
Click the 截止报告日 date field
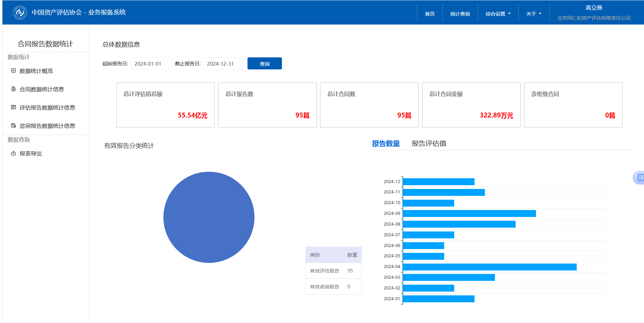click(223, 64)
